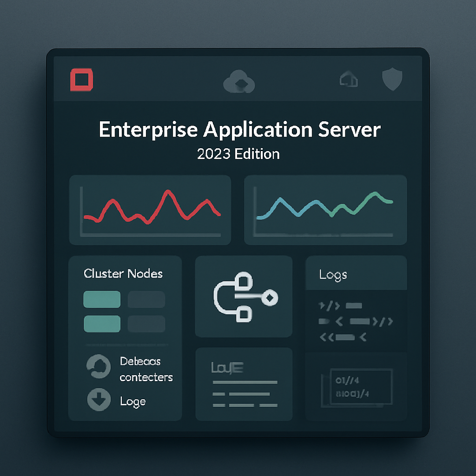
Task: Toggle the bottom-left green cluster node
Action: point(102,324)
